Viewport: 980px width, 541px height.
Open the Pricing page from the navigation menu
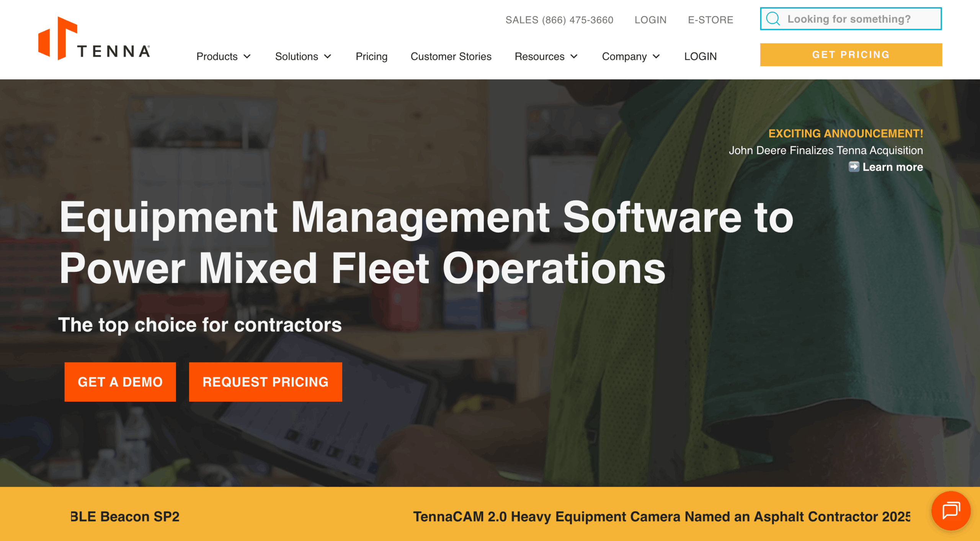pos(371,56)
